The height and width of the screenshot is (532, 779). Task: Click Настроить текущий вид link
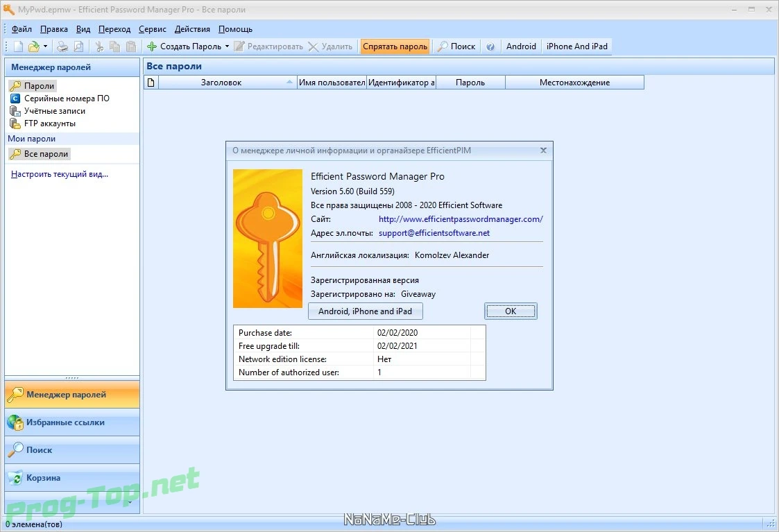(60, 174)
